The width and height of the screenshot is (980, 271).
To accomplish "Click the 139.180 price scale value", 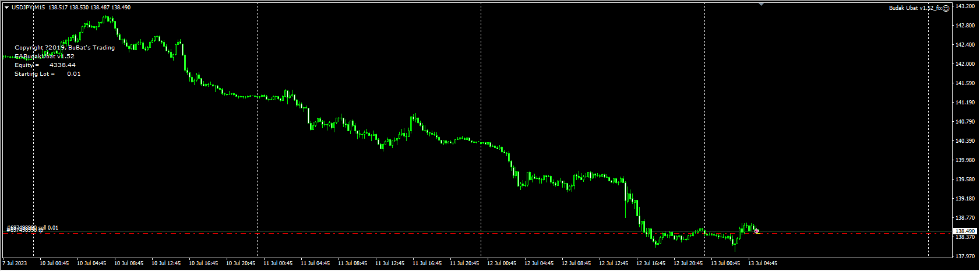I will click(x=965, y=199).
